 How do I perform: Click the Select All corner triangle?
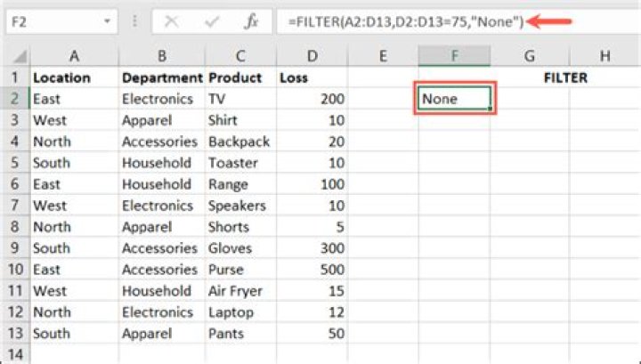click(17, 56)
